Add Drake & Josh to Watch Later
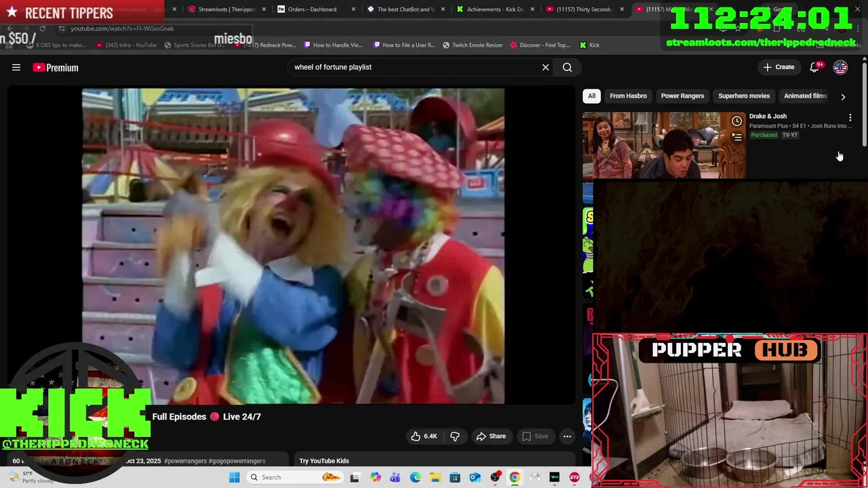 click(736, 121)
